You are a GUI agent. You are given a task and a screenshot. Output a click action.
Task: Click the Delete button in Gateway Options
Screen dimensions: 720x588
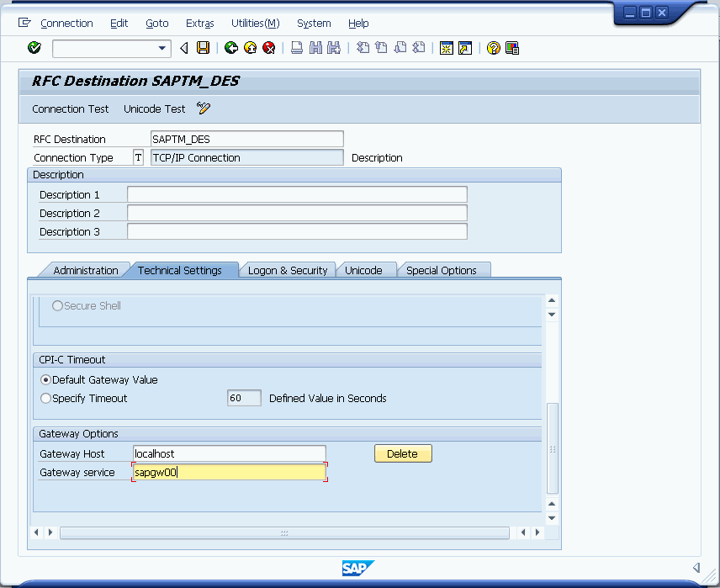[403, 454]
